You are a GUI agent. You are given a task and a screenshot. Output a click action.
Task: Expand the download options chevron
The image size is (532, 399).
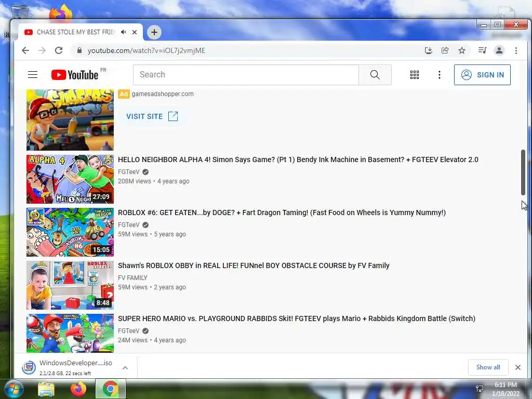click(x=125, y=368)
